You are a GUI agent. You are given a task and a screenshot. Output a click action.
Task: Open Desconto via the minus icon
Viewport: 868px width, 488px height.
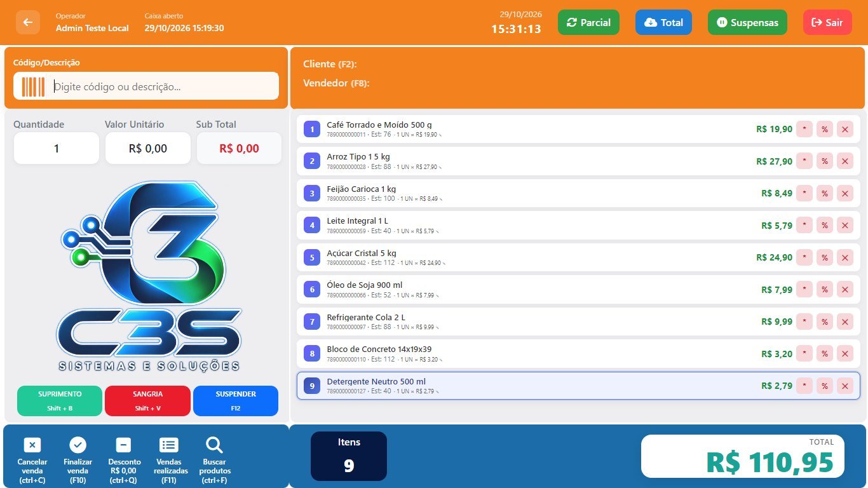[x=124, y=445]
